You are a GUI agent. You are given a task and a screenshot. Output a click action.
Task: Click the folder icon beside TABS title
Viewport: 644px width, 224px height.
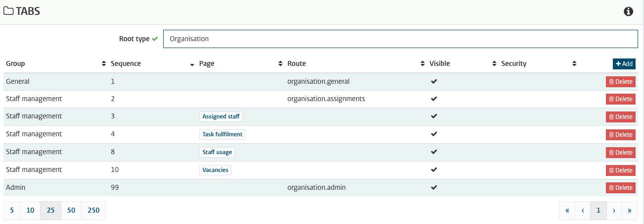tap(8, 11)
